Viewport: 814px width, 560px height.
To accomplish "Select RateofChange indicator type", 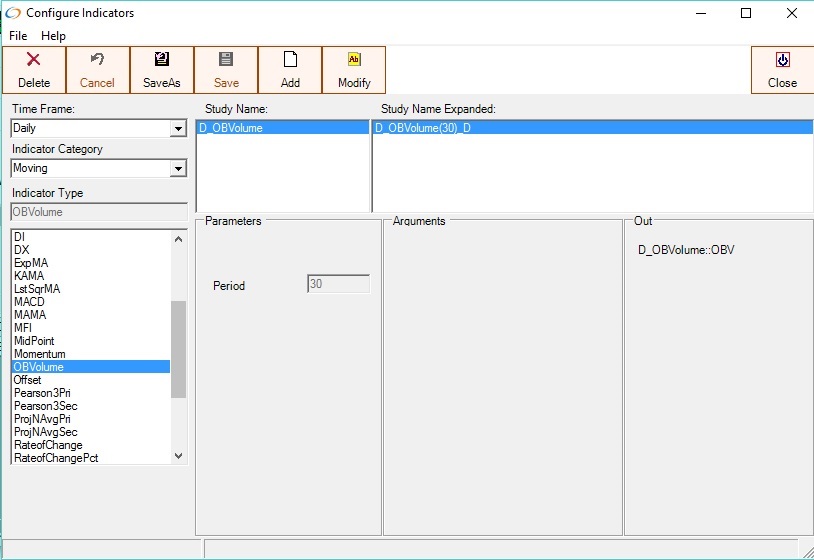I will (48, 445).
